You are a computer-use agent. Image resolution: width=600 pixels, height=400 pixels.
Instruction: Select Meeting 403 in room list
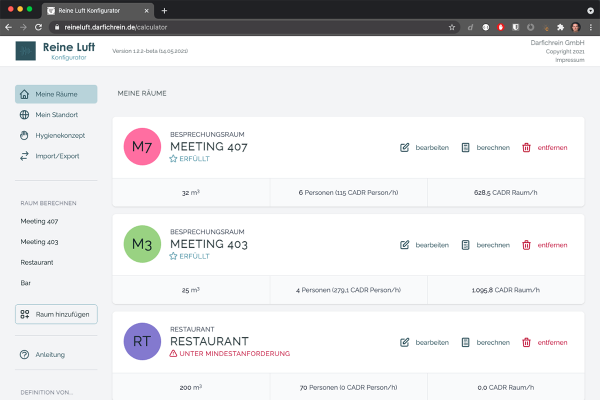(x=39, y=241)
